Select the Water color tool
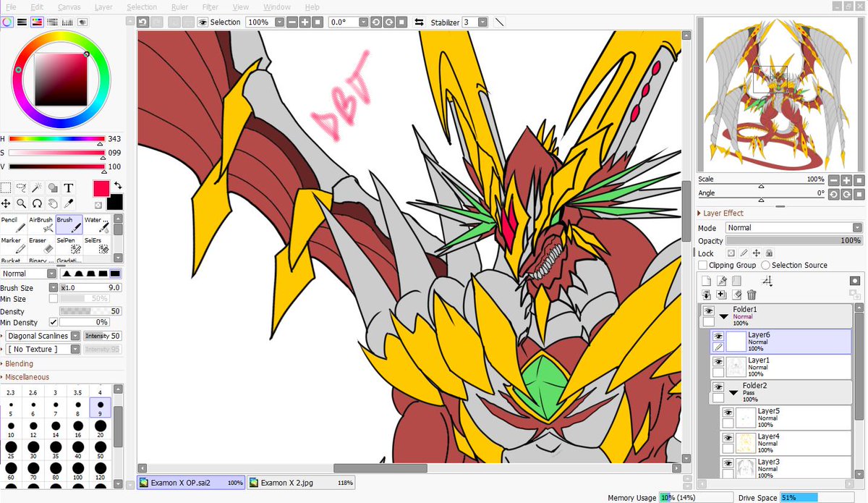This screenshot has width=868, height=503. pos(96,224)
